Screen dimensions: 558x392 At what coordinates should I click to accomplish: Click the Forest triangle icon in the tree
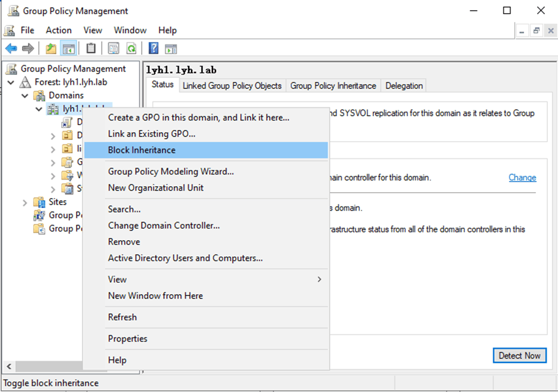pos(25,82)
